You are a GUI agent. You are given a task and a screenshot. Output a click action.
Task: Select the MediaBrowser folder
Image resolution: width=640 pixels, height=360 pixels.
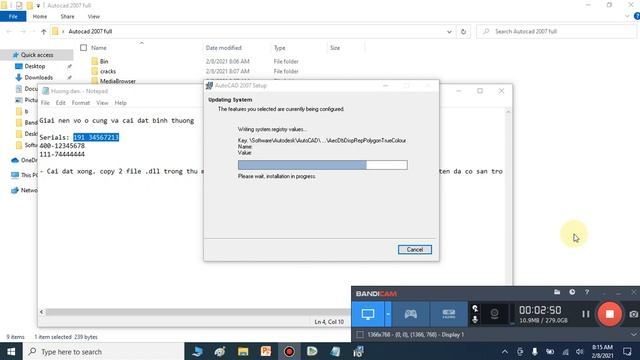118,81
